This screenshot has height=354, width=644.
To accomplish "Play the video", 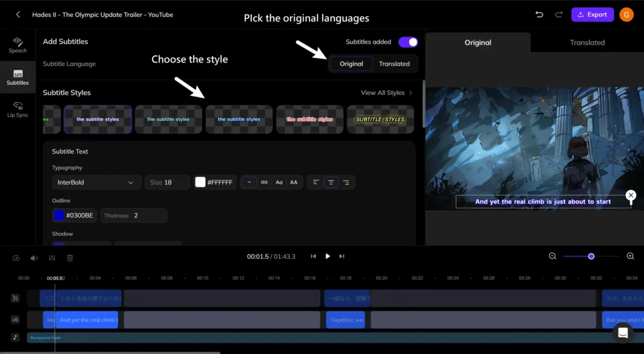I will 327,257.
